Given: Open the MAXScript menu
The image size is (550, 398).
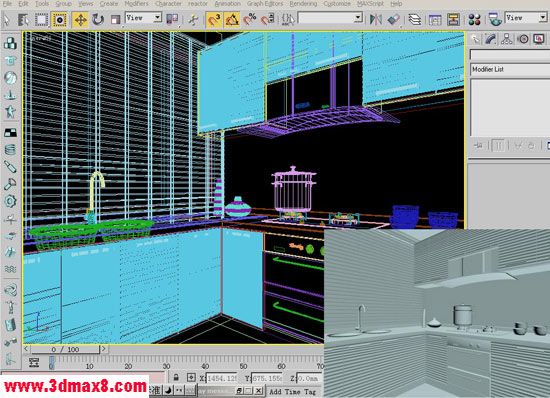Looking at the screenshot, I should [x=370, y=4].
